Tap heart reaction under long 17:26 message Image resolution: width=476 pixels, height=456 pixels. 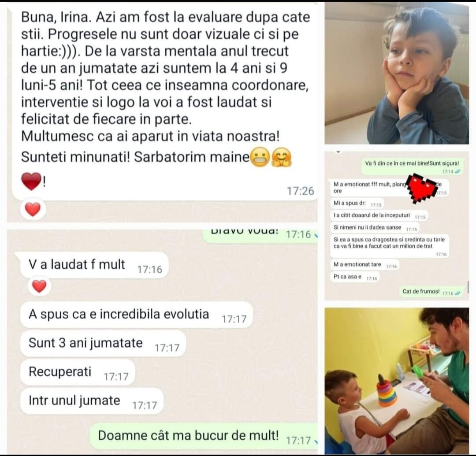pos(33,209)
